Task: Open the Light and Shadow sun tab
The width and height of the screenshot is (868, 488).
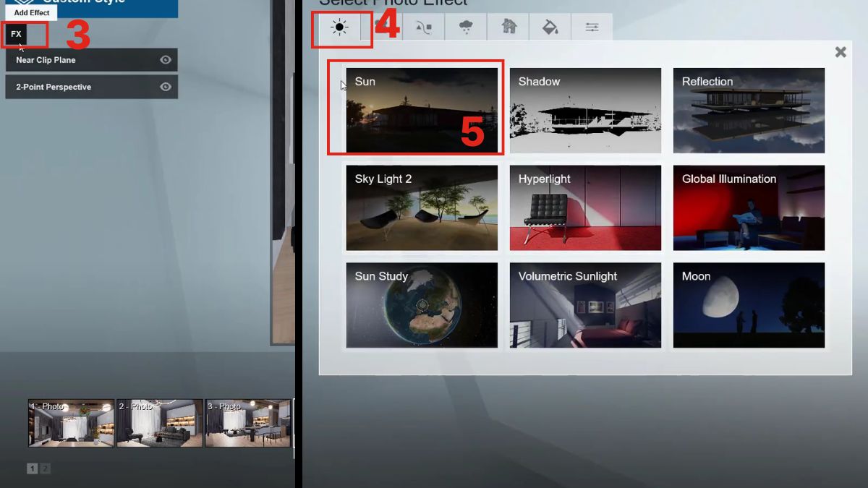Action: (339, 27)
